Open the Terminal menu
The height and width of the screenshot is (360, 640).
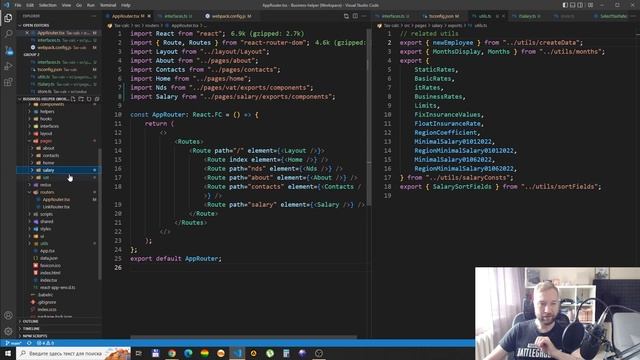point(108,5)
